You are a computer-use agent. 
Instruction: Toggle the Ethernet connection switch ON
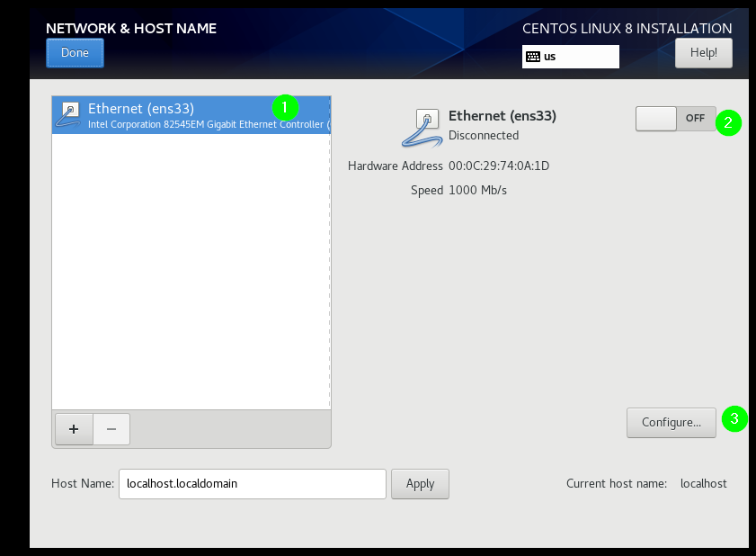[x=675, y=119]
